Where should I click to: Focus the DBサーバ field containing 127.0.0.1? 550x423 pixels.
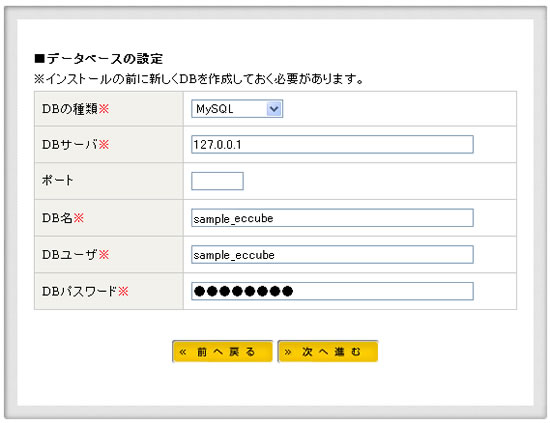pos(332,145)
